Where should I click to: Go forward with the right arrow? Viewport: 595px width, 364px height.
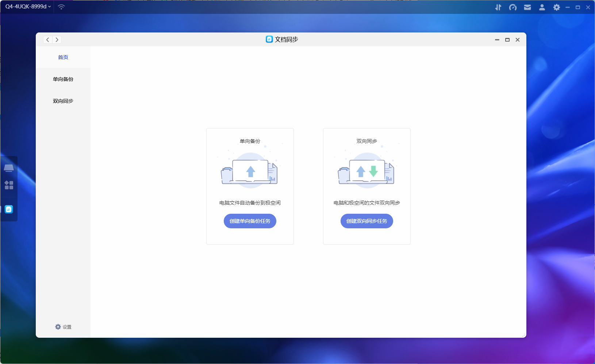(57, 40)
